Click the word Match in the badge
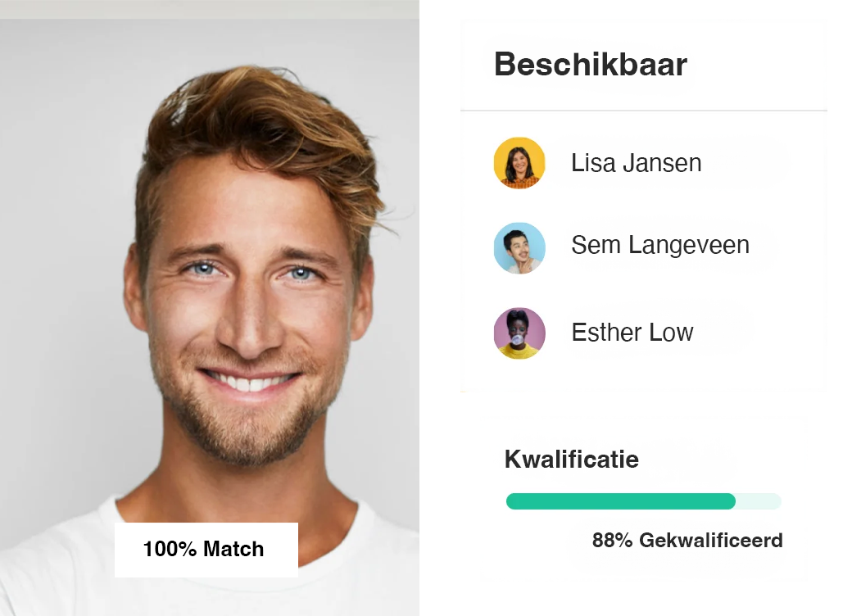This screenshot has width=852, height=616. [233, 549]
